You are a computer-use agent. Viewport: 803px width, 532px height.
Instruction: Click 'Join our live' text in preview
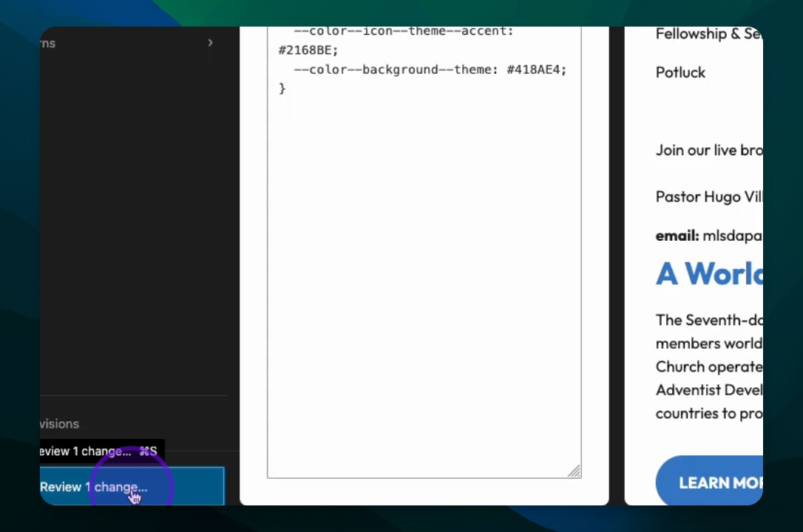click(x=709, y=150)
